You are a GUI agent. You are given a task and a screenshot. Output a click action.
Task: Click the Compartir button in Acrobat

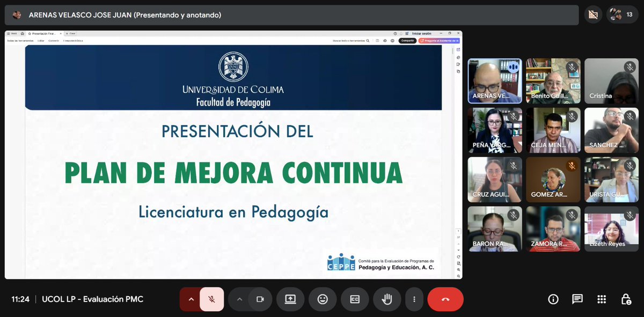click(406, 40)
